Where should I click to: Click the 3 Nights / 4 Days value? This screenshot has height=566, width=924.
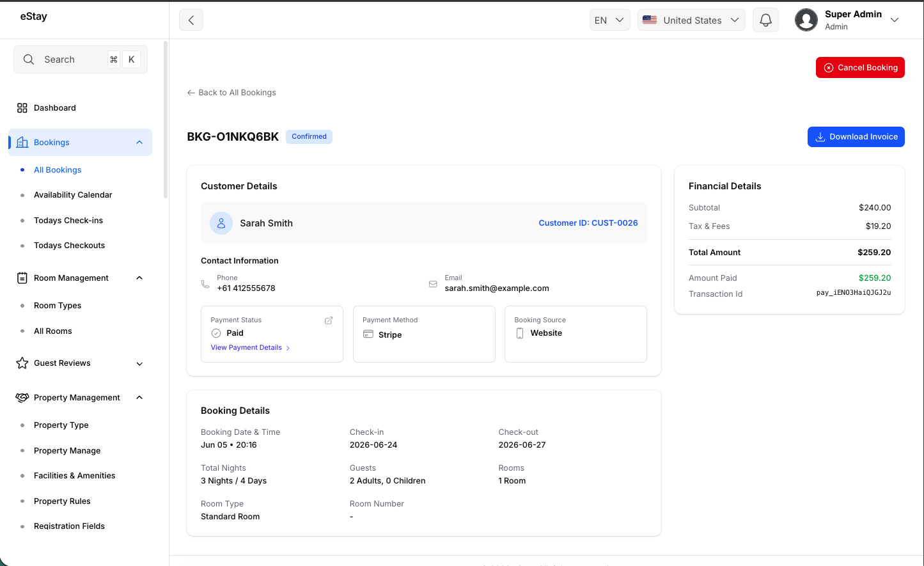(234, 481)
